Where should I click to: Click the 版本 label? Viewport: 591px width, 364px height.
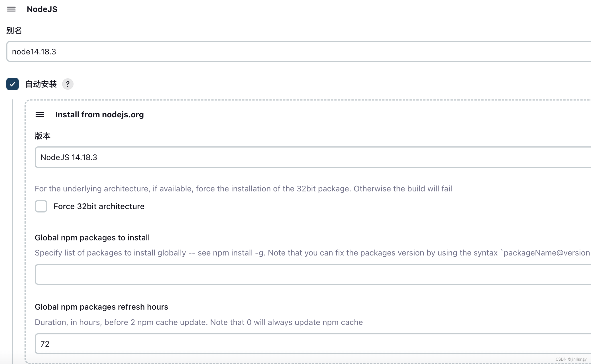[x=42, y=136]
